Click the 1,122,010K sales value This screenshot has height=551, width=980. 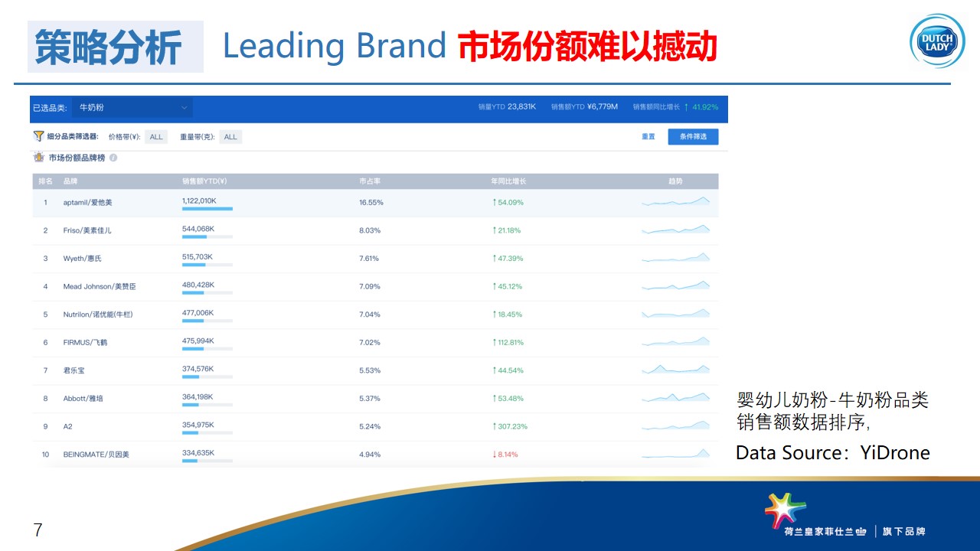(x=199, y=201)
